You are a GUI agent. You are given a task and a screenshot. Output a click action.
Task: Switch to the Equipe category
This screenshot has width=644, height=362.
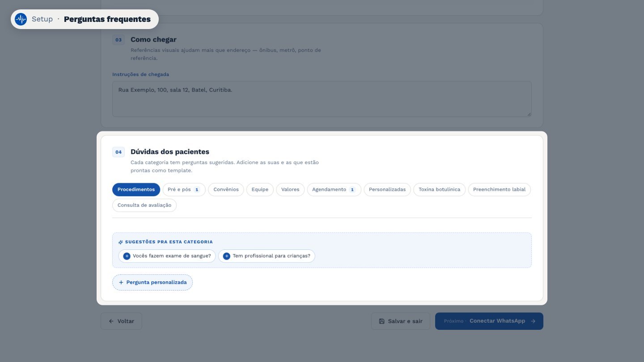click(x=260, y=189)
